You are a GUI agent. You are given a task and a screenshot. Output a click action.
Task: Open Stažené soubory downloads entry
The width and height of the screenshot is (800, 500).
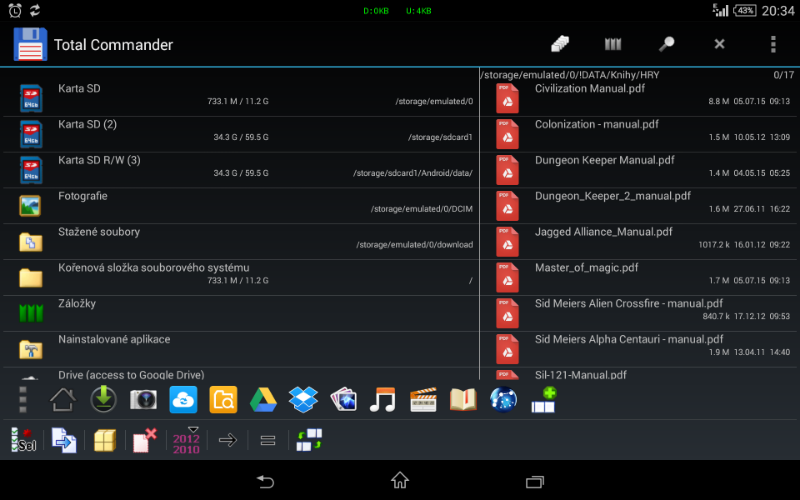[x=240, y=241]
